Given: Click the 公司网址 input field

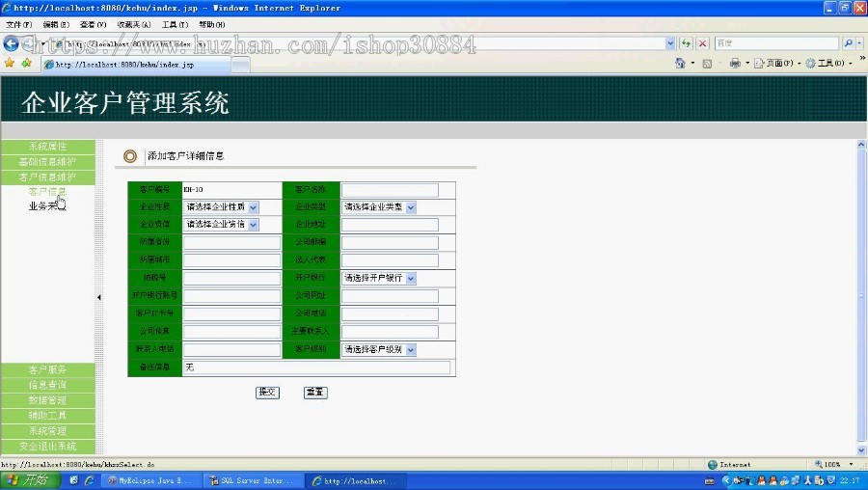Looking at the screenshot, I should [390, 296].
